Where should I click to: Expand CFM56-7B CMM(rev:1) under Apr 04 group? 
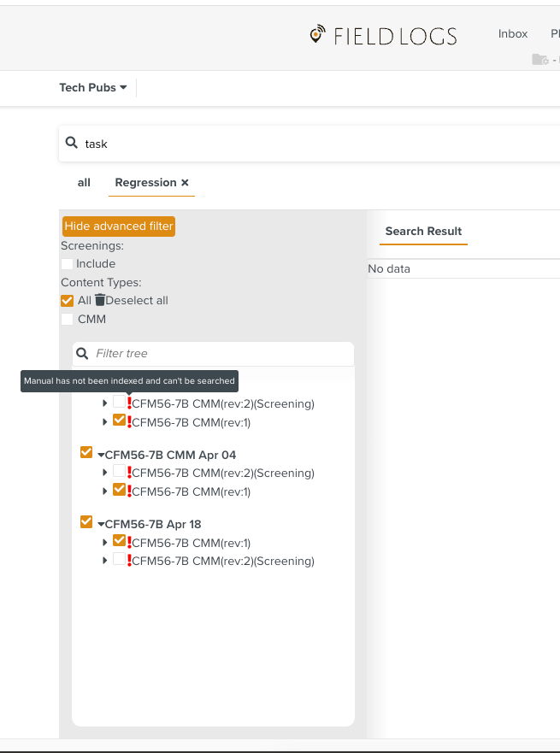(x=105, y=491)
